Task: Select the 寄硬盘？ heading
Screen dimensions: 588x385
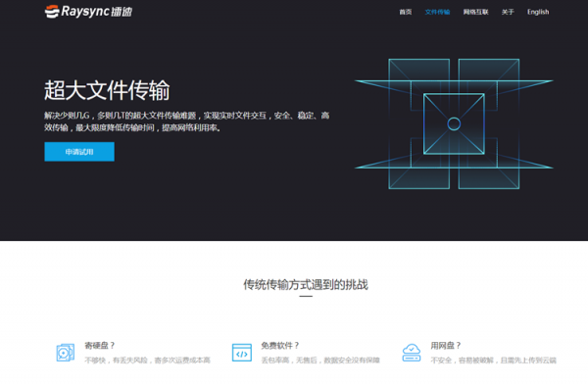Action: pos(100,345)
